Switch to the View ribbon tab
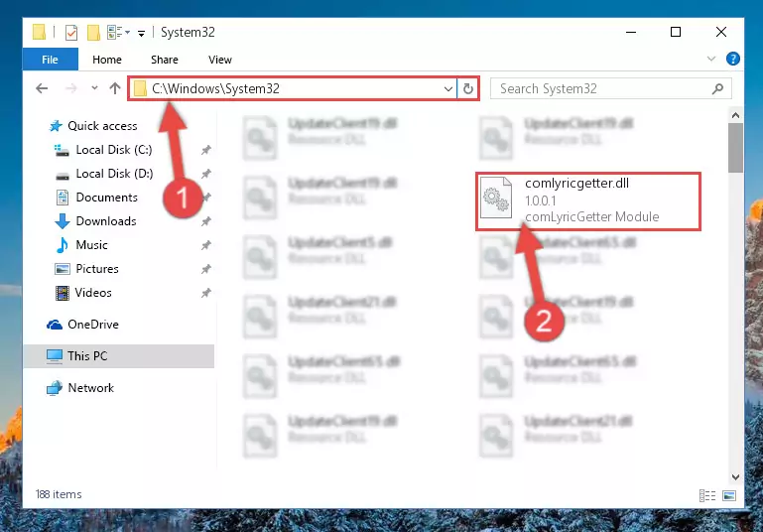 (220, 60)
